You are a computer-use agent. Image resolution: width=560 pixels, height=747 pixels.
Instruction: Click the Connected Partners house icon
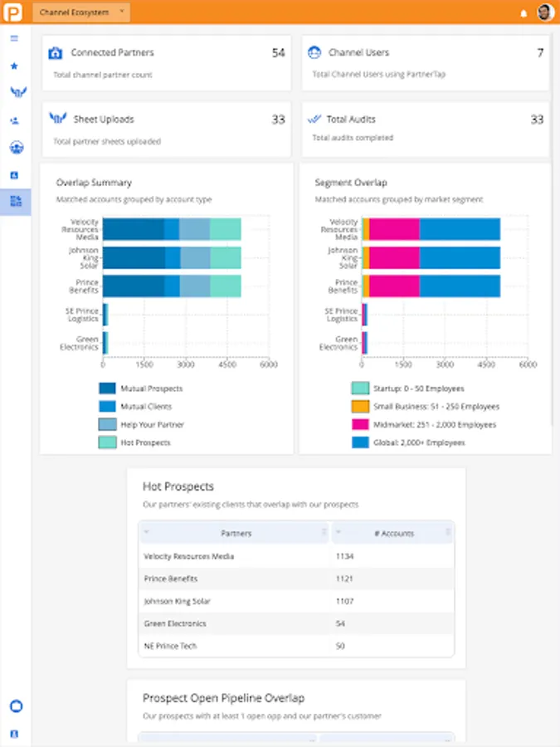pyautogui.click(x=56, y=53)
